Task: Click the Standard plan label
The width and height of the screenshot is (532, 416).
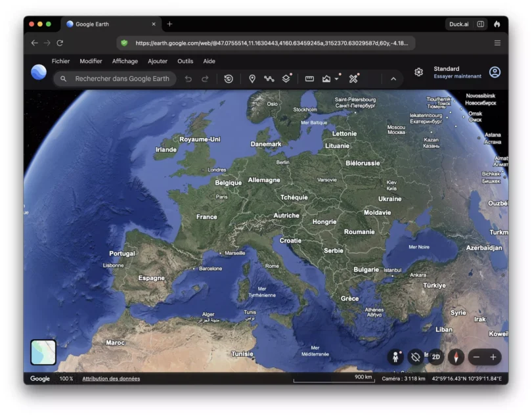Action: click(x=447, y=68)
